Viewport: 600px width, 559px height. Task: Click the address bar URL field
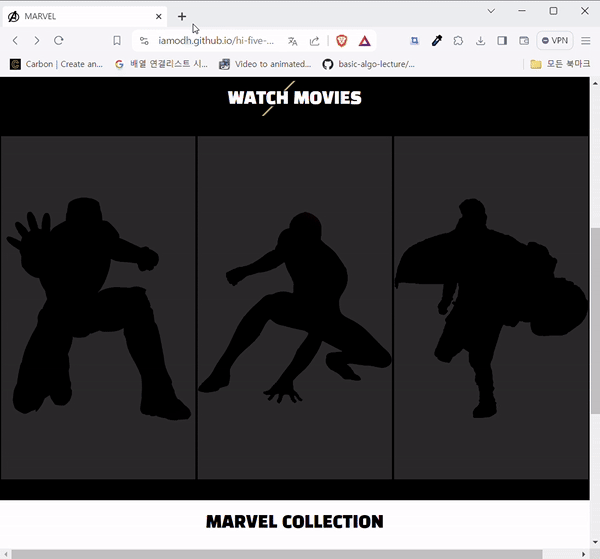click(216, 41)
